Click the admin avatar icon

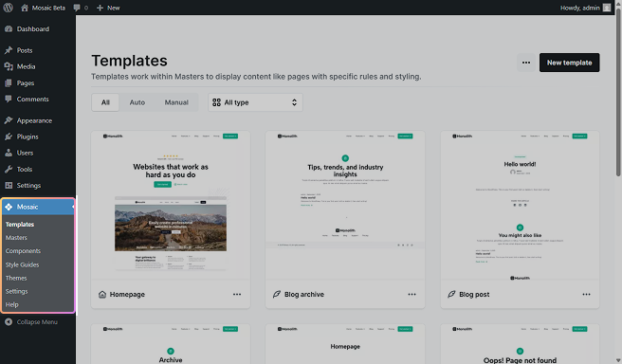(x=607, y=8)
